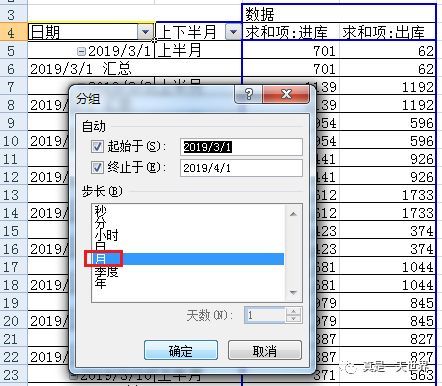This screenshot has height=386, width=442.
Task: Click the help question mark button in 分组 dialog
Action: pos(249,94)
